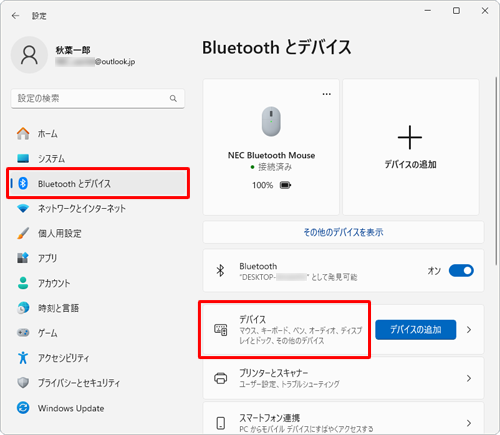500x435 pixels.
Task: Click その他のデバイスを表示 link
Action: (343, 232)
